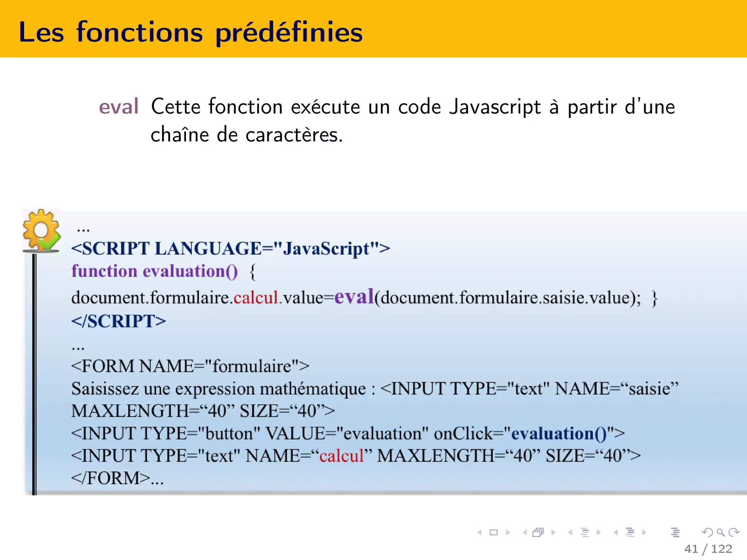The width and height of the screenshot is (747, 560).
Task: Click the slide rectangle navigation icon
Action: pyautogui.click(x=494, y=533)
